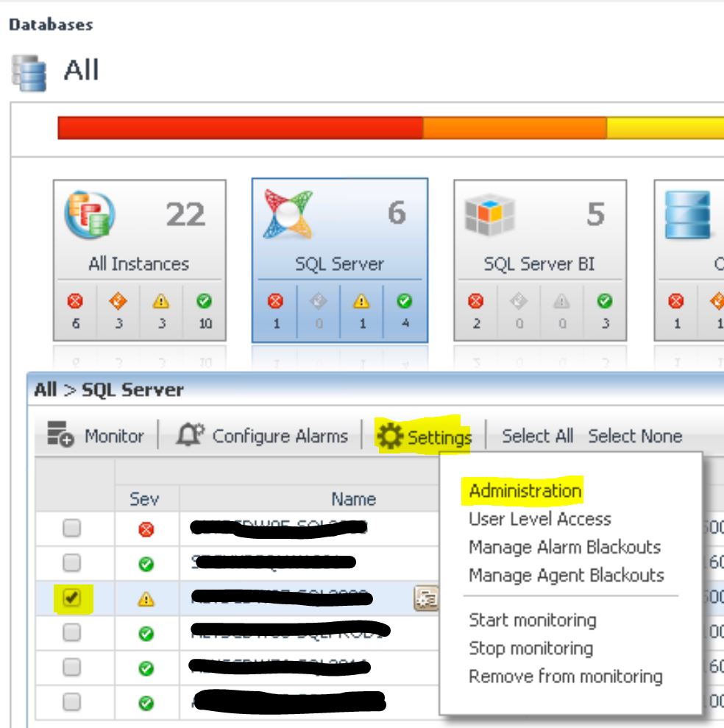Filter All Instances by warning count 3
The image size is (724, 728).
click(161, 310)
